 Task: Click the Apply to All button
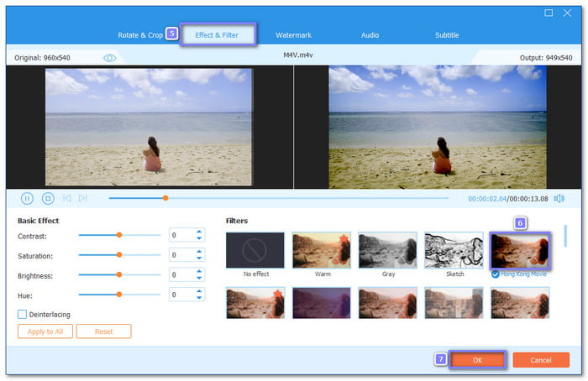pos(45,331)
